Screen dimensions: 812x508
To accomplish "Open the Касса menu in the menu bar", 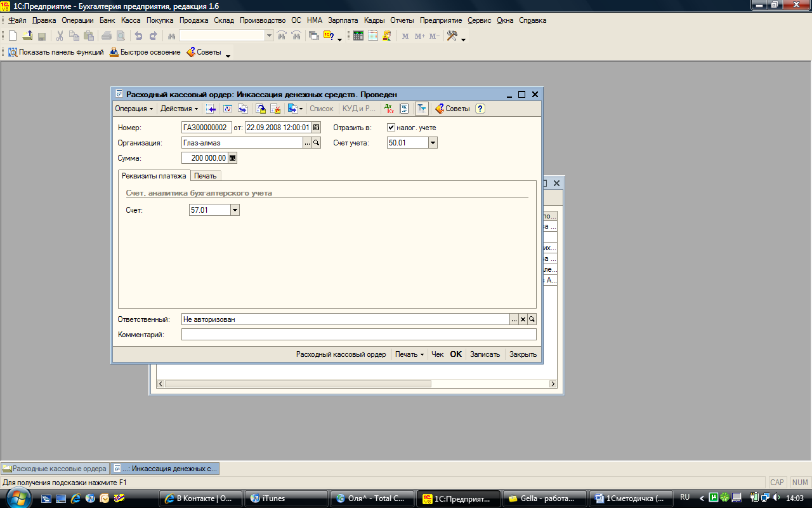I will click(x=131, y=20).
